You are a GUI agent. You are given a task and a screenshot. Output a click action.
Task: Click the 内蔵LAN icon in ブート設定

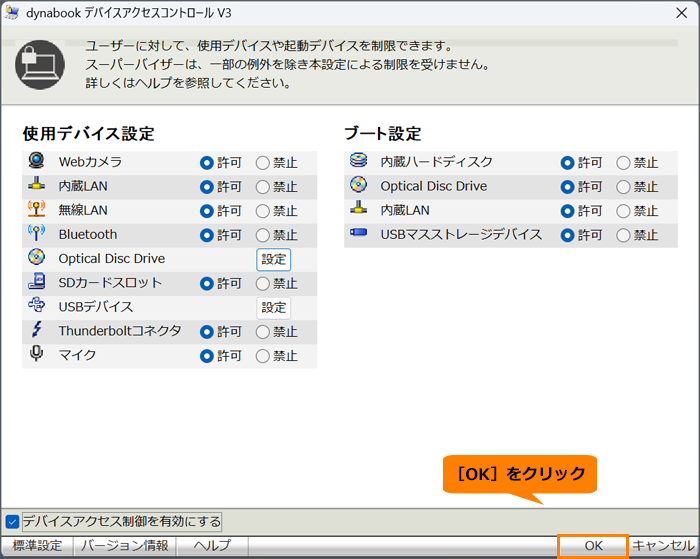pos(358,208)
